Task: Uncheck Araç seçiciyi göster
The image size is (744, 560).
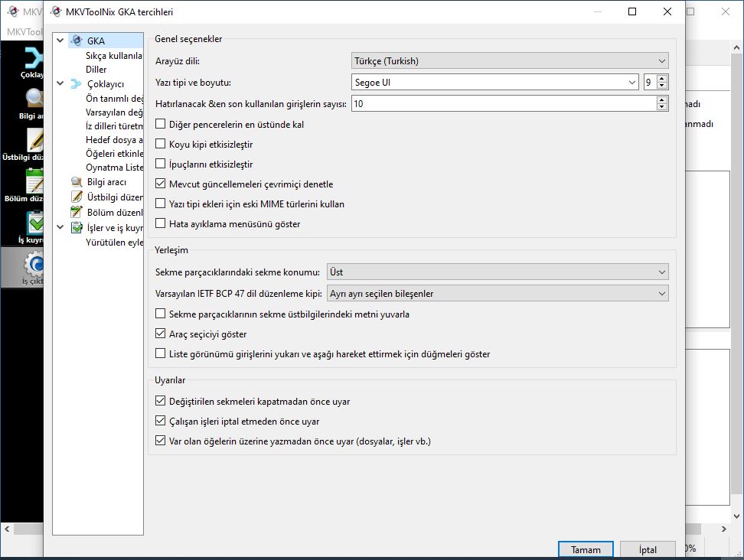Action: click(x=161, y=334)
